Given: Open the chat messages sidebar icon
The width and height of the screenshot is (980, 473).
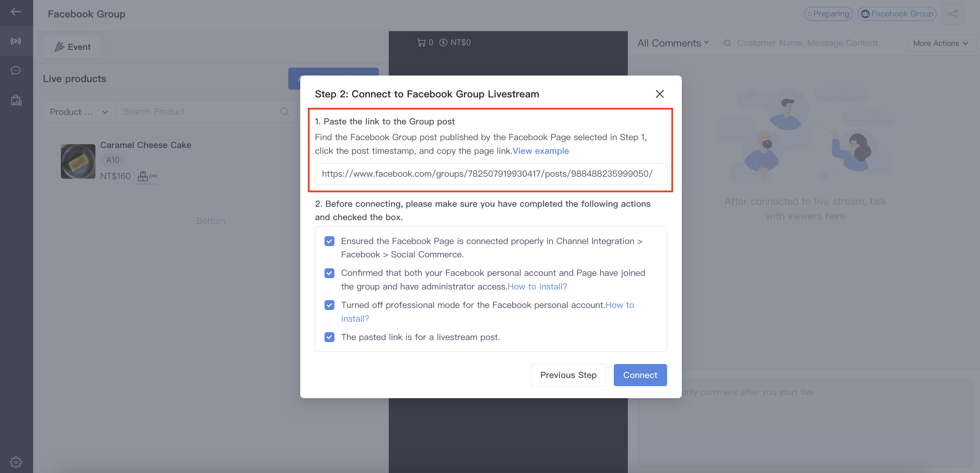Looking at the screenshot, I should click(x=16, y=70).
